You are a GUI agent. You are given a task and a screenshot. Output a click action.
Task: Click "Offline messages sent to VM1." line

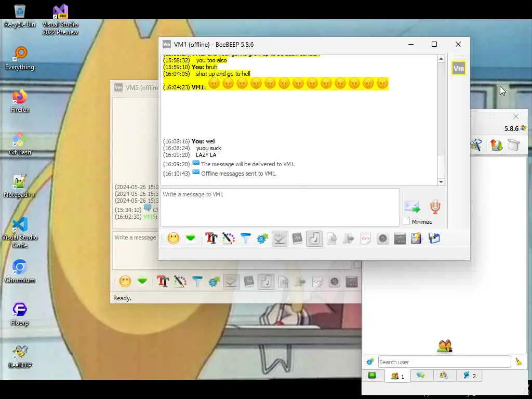click(239, 174)
